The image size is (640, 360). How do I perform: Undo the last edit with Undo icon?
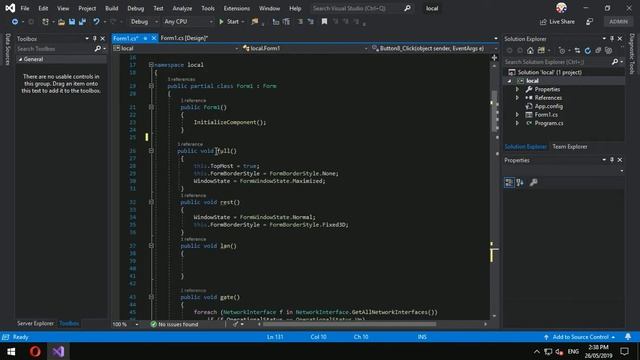click(x=96, y=22)
